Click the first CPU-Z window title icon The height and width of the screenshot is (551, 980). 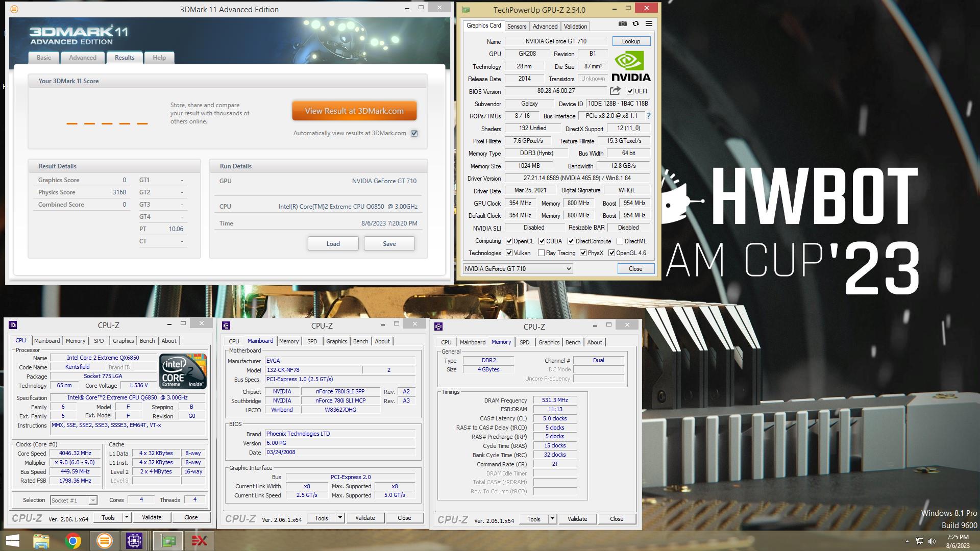(13, 324)
